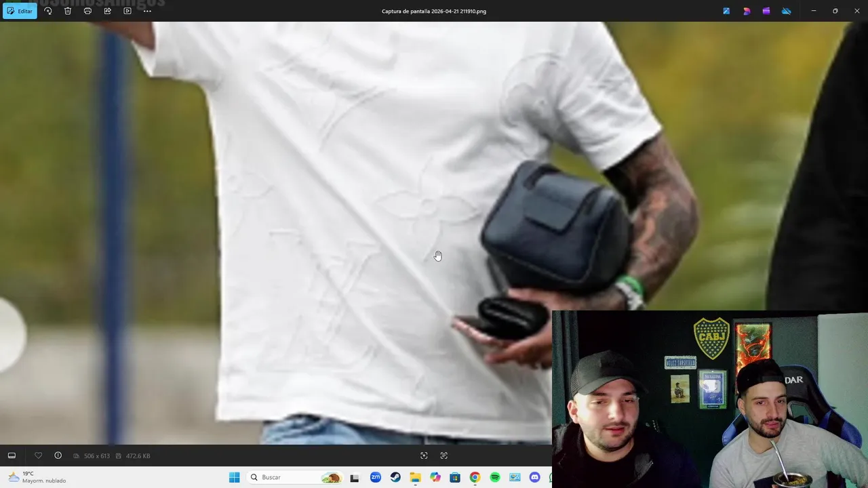This screenshot has height=488, width=868.
Task: Restore down the Photos window
Action: [x=835, y=11]
